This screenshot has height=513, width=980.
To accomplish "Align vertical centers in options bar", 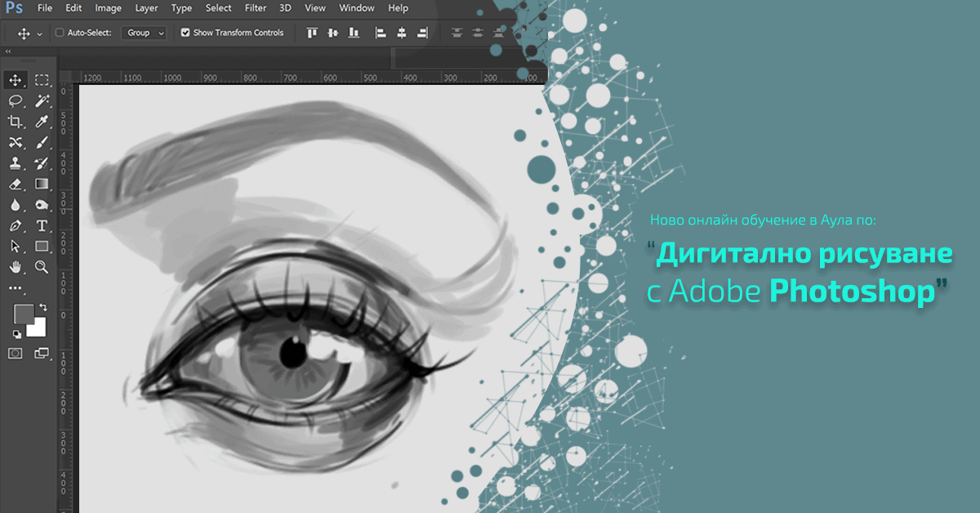I will [332, 33].
